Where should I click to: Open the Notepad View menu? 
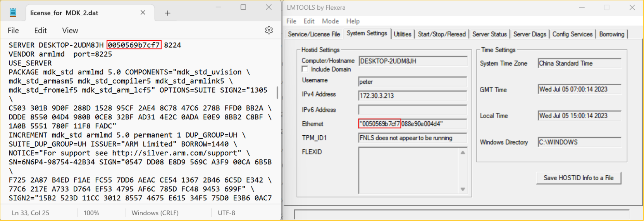70,30
